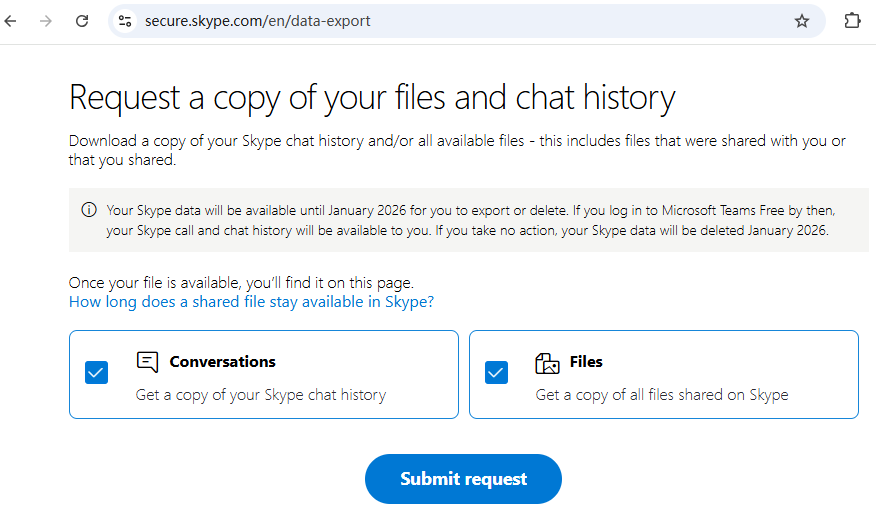Click the 'Conversations' card title
876x516 pixels.
[222, 362]
